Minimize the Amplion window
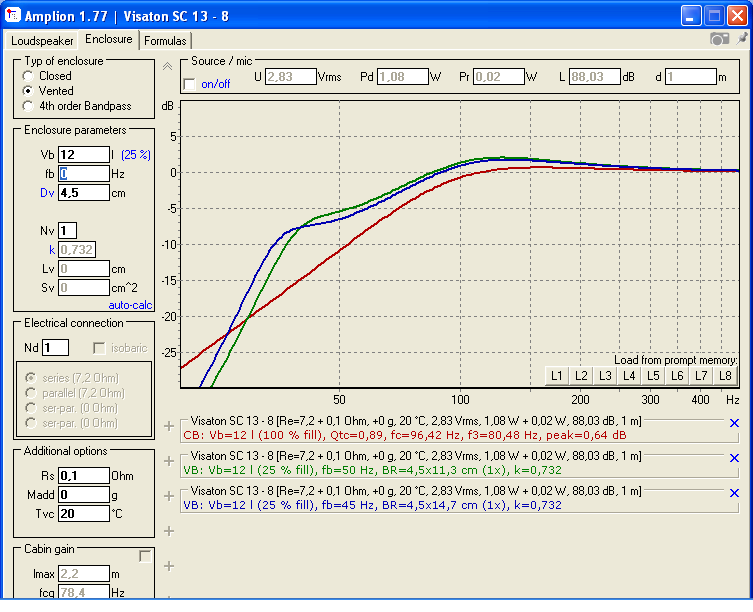This screenshot has width=753, height=612. coord(691,16)
